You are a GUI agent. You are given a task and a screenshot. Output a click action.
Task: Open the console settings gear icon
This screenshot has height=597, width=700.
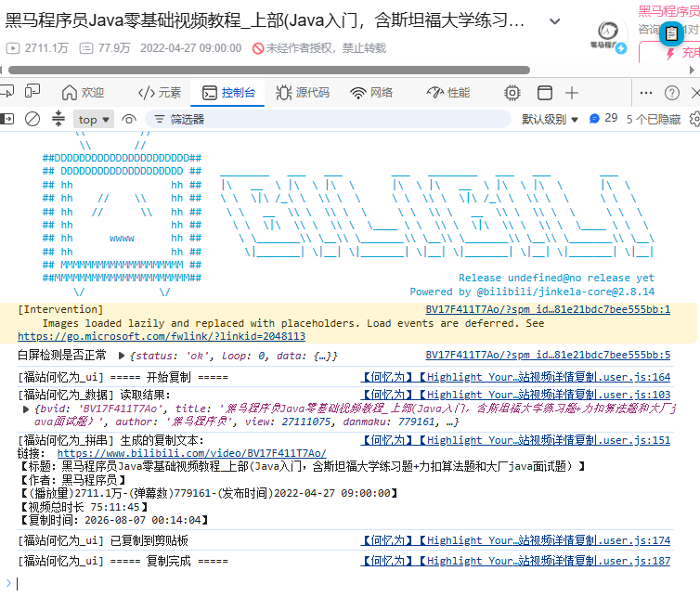coord(695,119)
